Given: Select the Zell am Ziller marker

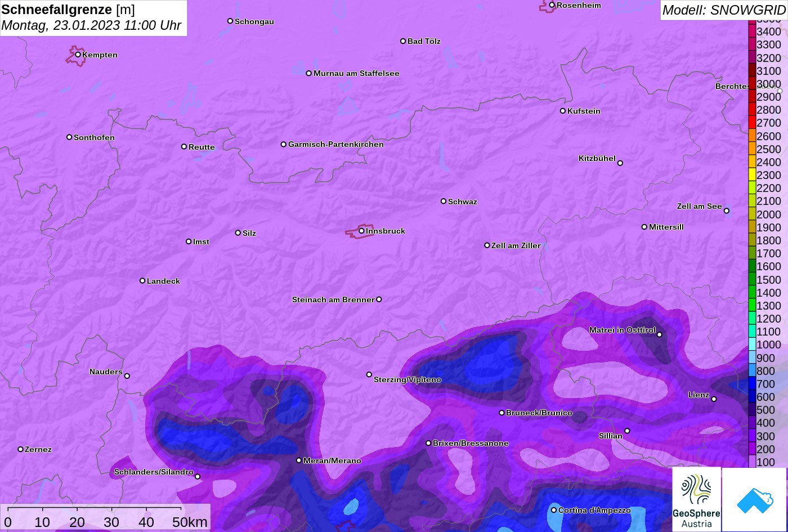Looking at the screenshot, I should 487,245.
